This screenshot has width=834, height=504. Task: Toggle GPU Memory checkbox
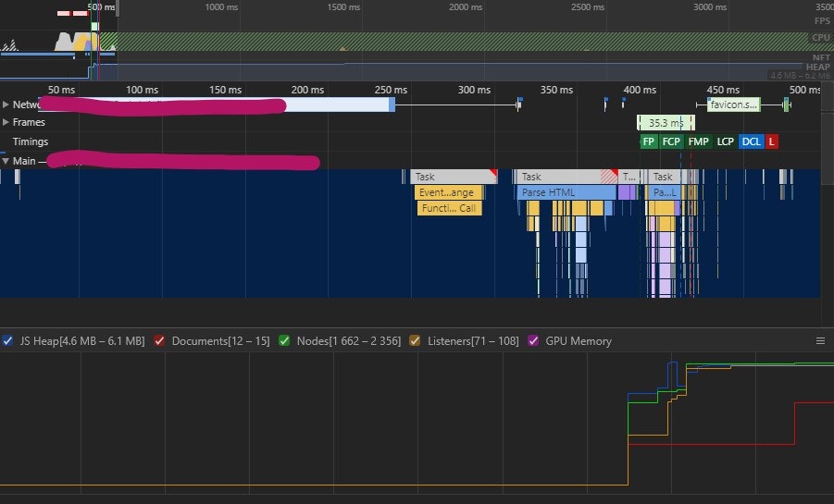tap(533, 341)
